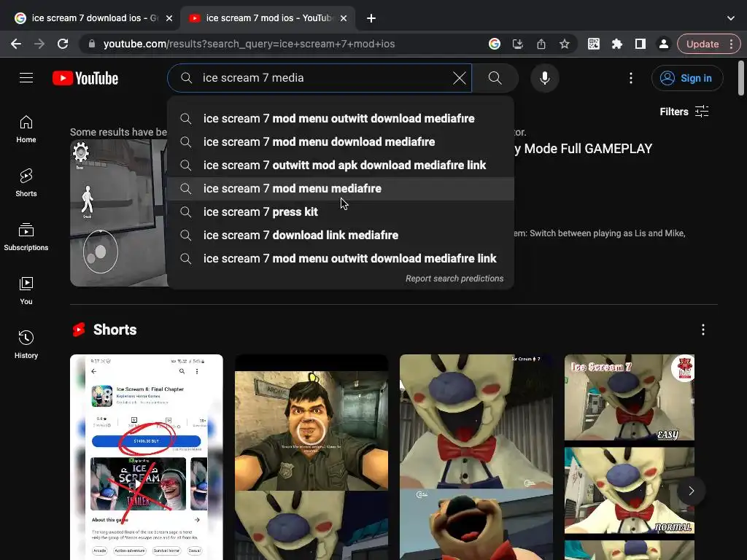The width and height of the screenshot is (747, 560).
Task: Go to Home in the sidebar
Action: 26,129
